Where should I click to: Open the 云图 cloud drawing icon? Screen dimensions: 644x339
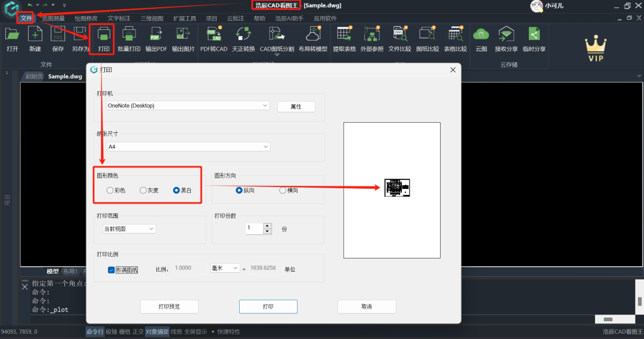tap(481, 34)
